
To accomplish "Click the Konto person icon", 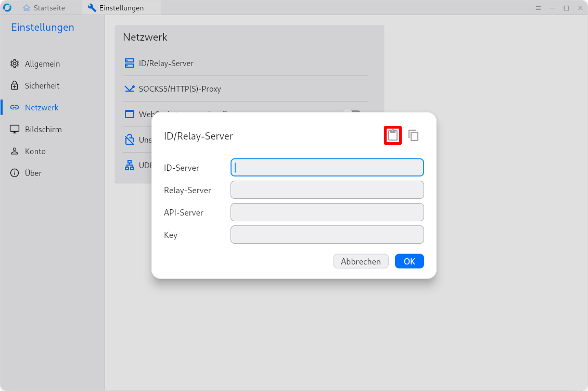I will point(15,152).
